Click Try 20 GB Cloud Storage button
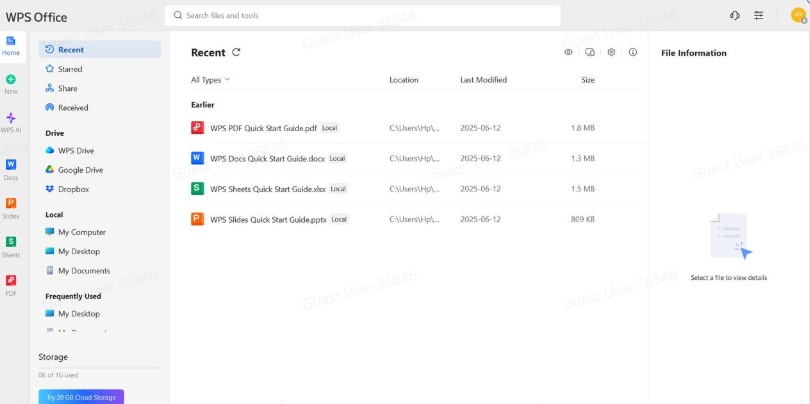This screenshot has width=810, height=404. (x=81, y=397)
